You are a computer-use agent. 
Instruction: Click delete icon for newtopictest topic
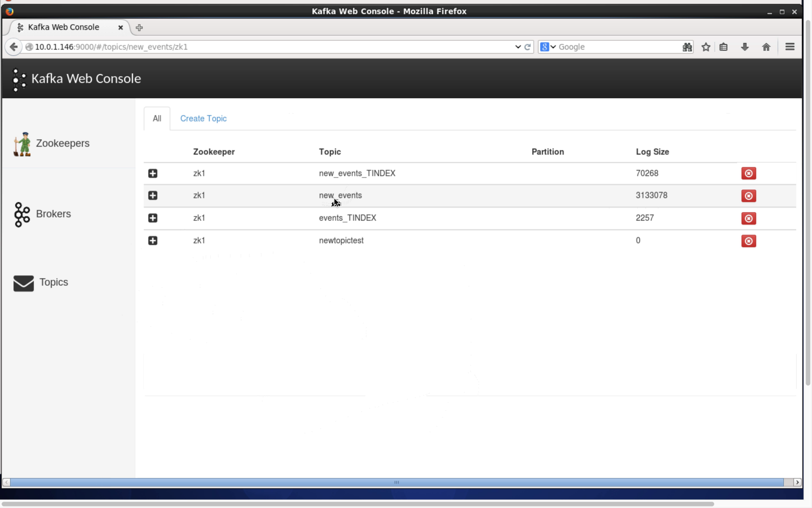click(x=748, y=241)
